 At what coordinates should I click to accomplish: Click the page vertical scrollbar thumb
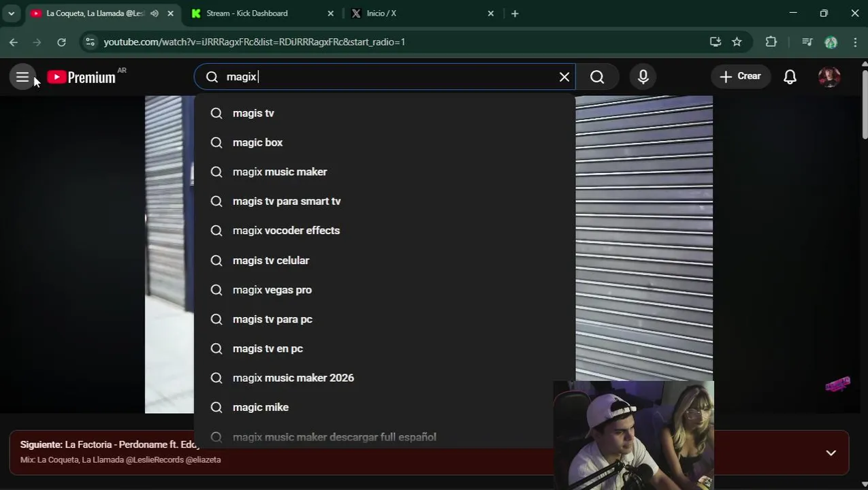tap(865, 103)
